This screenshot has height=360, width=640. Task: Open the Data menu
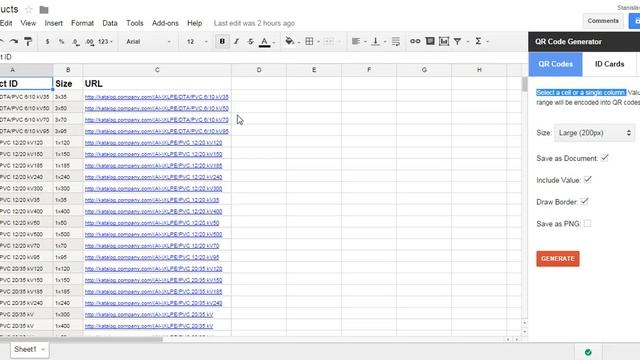click(x=110, y=23)
